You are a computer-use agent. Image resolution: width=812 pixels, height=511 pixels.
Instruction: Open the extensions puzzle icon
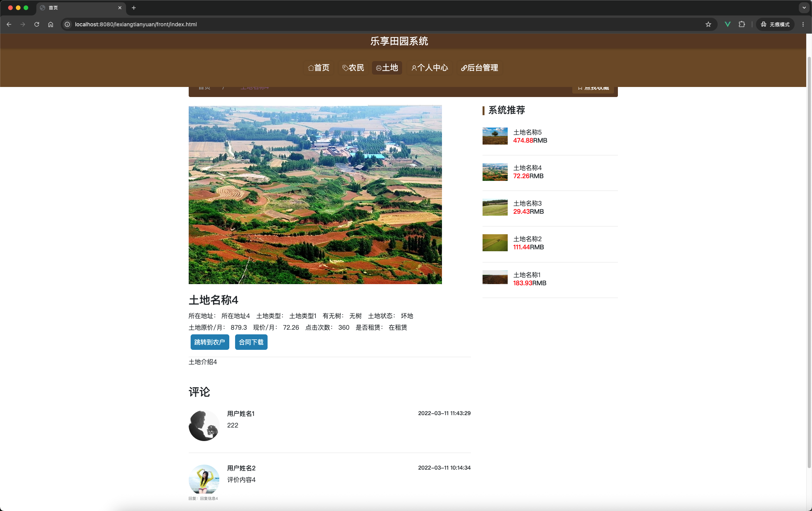(742, 24)
